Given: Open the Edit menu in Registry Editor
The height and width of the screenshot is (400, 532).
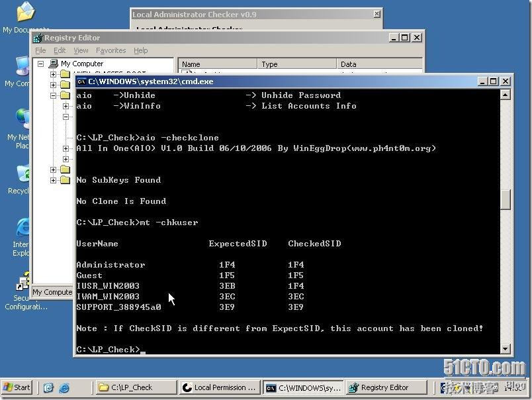Looking at the screenshot, I should pyautogui.click(x=60, y=50).
